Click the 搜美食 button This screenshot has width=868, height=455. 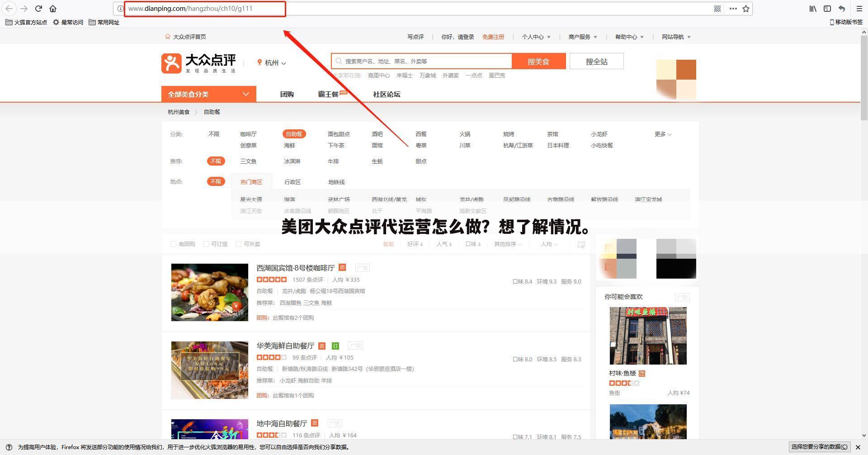coord(538,61)
